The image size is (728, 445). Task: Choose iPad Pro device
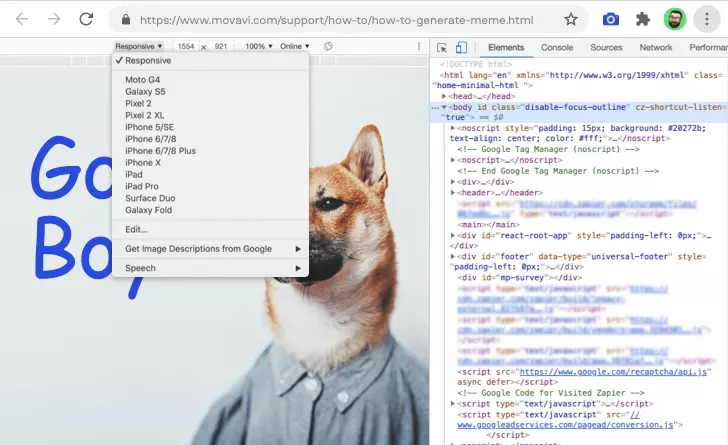[x=210, y=187]
